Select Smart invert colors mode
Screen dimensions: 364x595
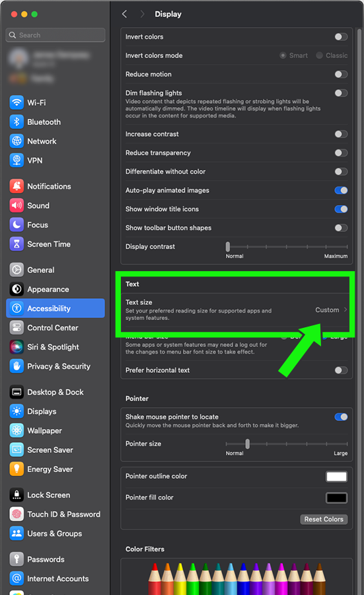[283, 56]
